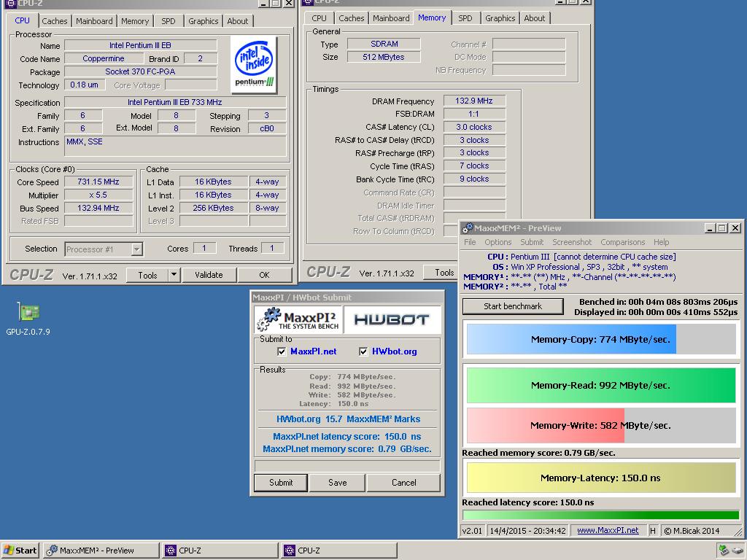Click Specification field Intel Pentium III EB 733 MHz
The image size is (747, 560).
pos(175,102)
